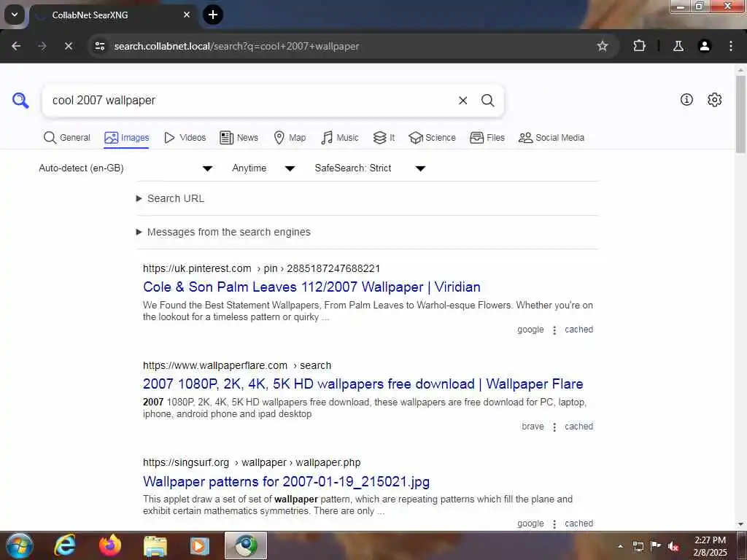Expand Messages from the search engines
The image size is (747, 560).
click(223, 232)
